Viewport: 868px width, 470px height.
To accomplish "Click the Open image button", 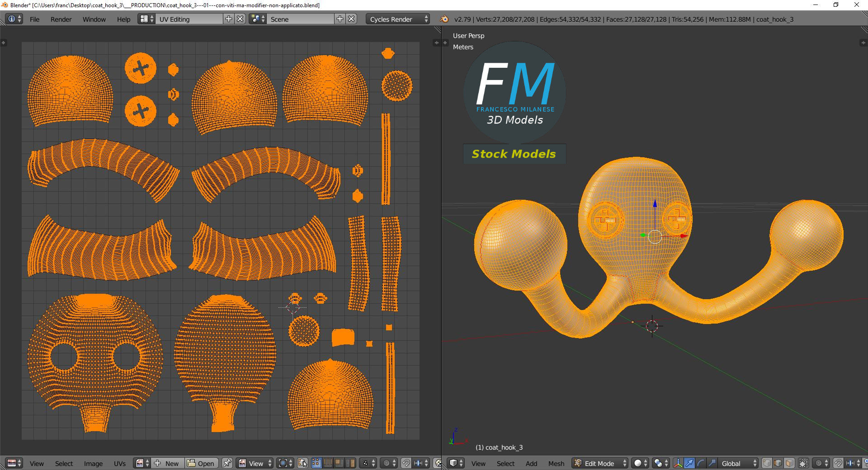I will tap(202, 463).
